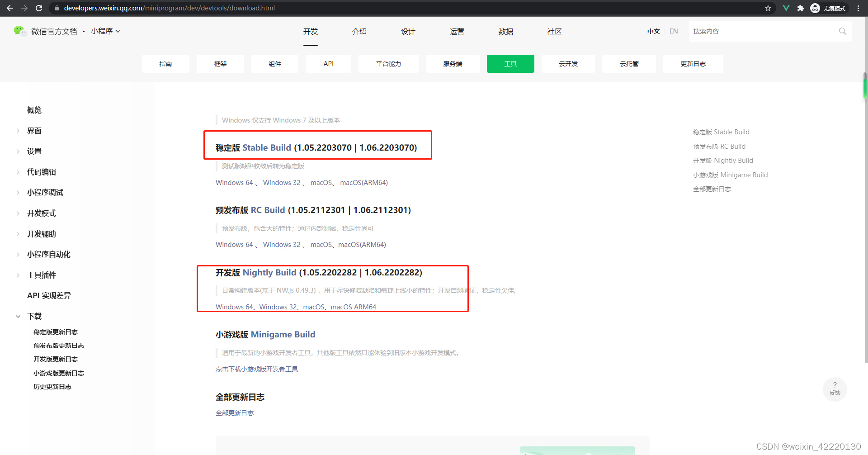Open 历史更新日志 in the sidebar
Viewport: 868px width, 455px height.
[52, 387]
